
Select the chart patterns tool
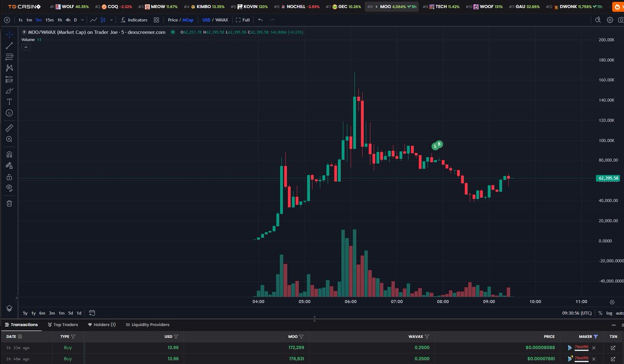(x=9, y=68)
